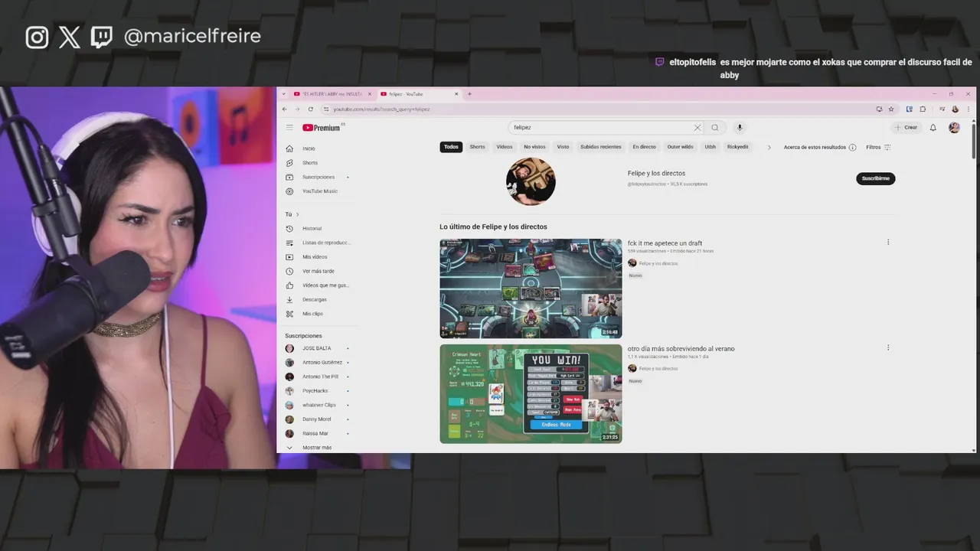This screenshot has height=551, width=980.
Task: Open Ver más tarde in the sidebar
Action: coord(320,271)
